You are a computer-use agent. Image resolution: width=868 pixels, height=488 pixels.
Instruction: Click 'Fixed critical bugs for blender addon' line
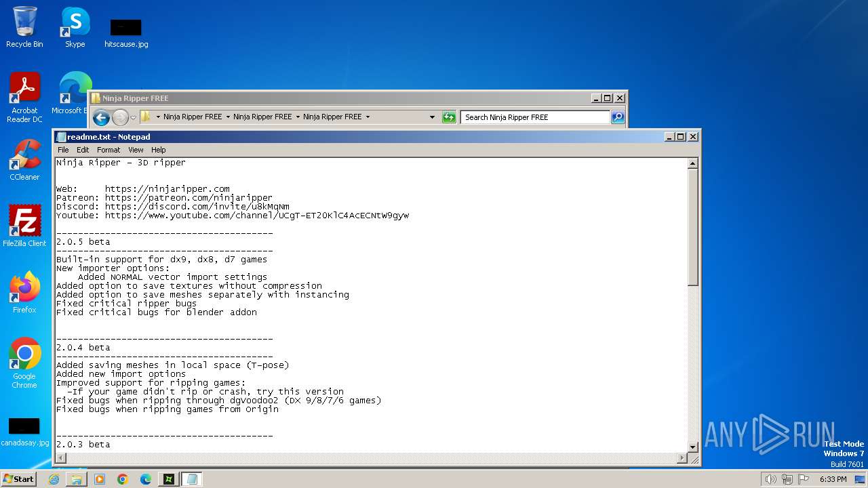[x=157, y=312]
